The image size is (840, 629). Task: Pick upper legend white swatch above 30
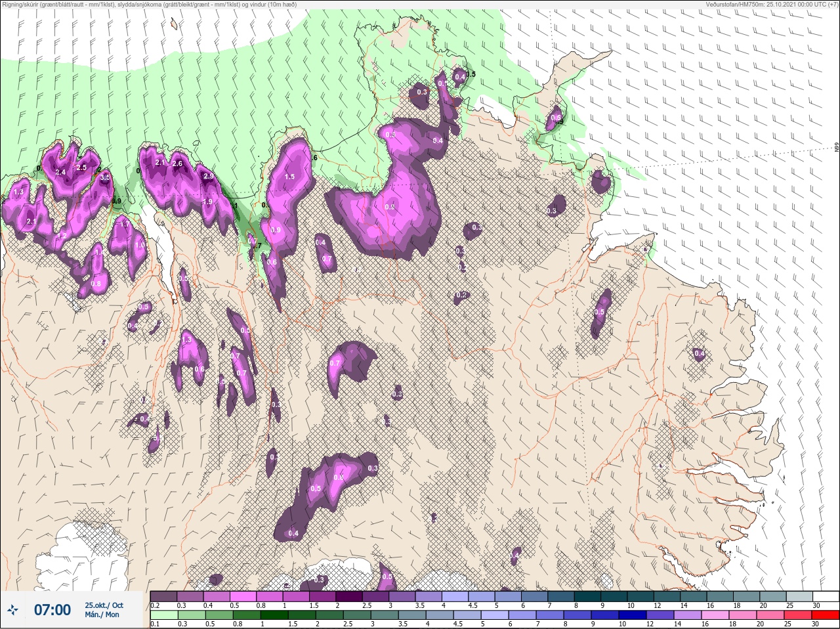point(826,597)
